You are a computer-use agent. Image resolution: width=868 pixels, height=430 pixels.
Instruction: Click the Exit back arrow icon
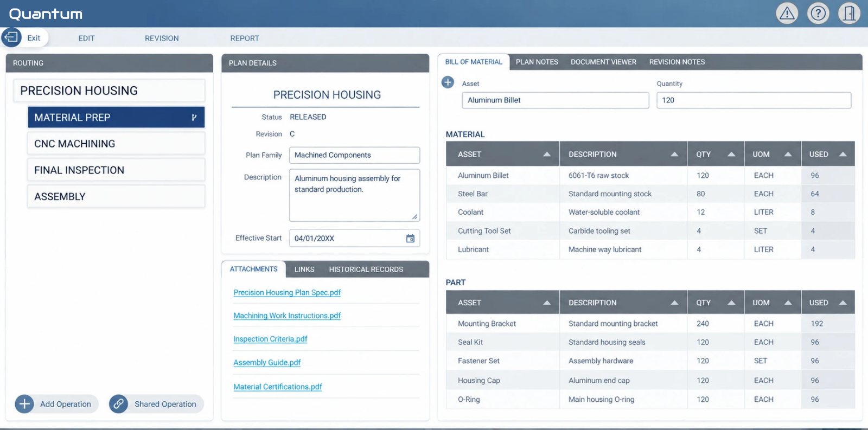pos(11,38)
